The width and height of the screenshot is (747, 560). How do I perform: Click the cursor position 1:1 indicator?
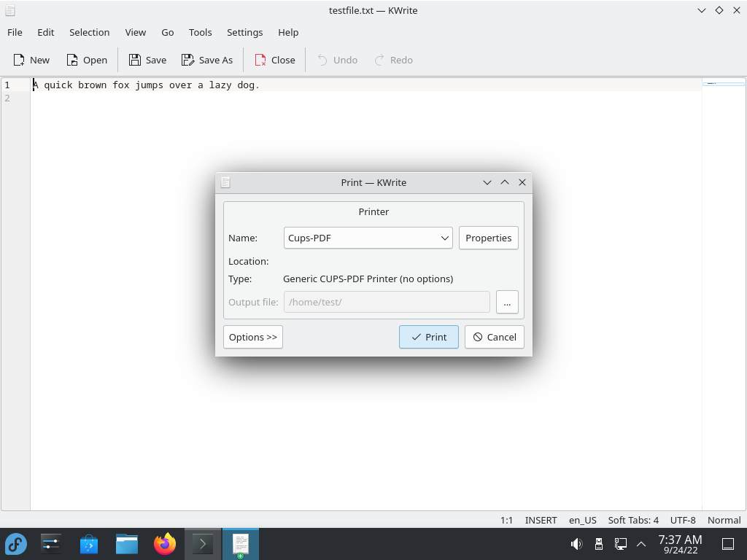coord(506,520)
